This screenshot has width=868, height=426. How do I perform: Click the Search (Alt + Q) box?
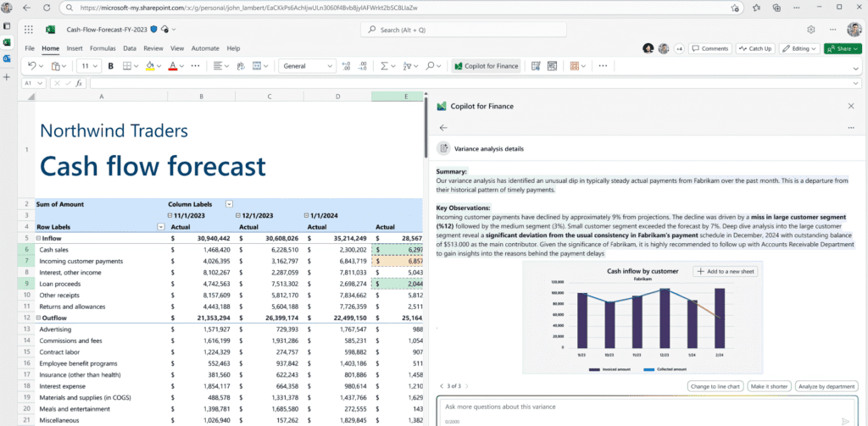464,30
